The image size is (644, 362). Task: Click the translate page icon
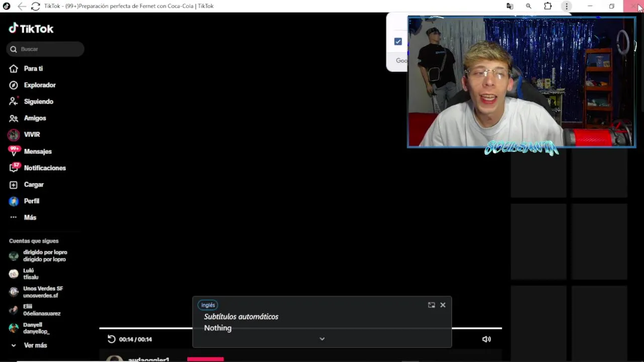tap(510, 6)
